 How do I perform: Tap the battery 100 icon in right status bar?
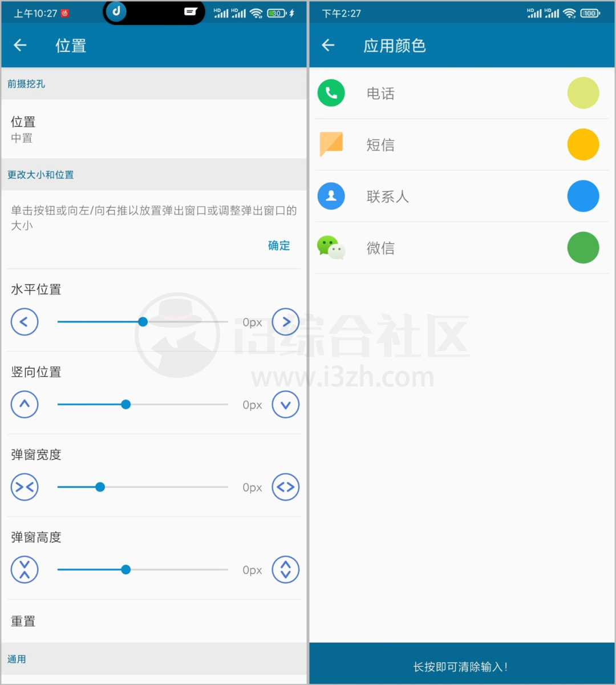tap(590, 13)
